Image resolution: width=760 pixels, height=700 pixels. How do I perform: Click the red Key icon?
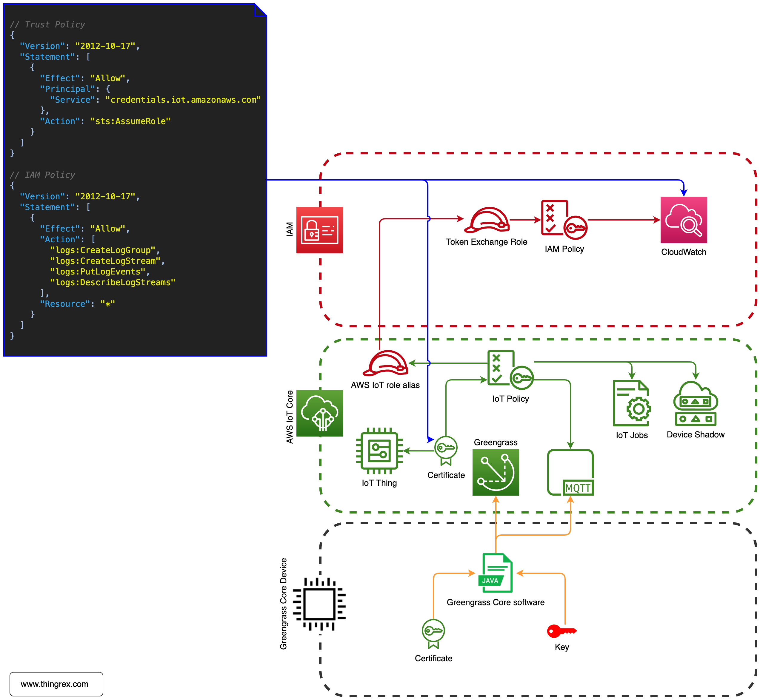(x=561, y=631)
